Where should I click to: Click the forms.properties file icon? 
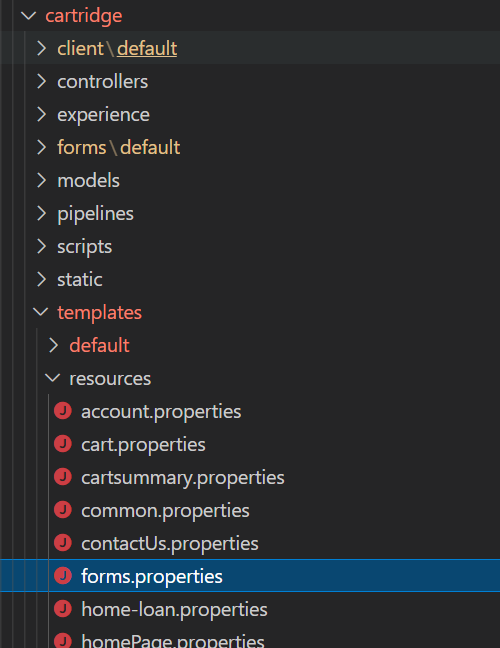(x=63, y=576)
